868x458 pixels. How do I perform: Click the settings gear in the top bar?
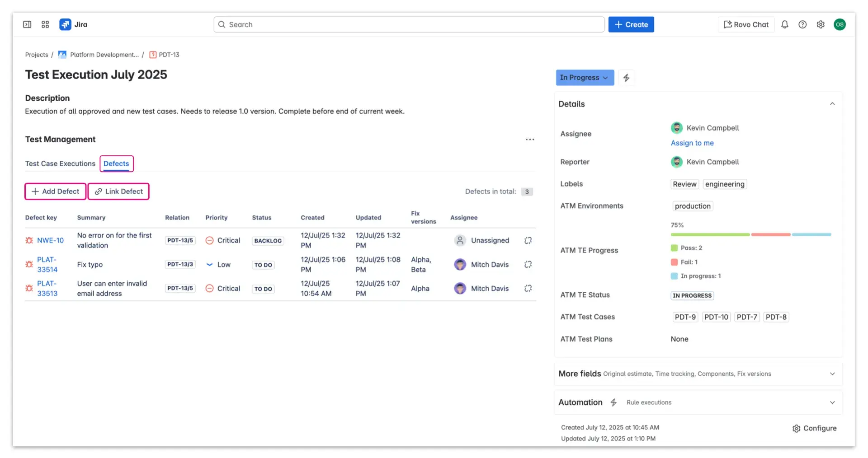tap(821, 24)
